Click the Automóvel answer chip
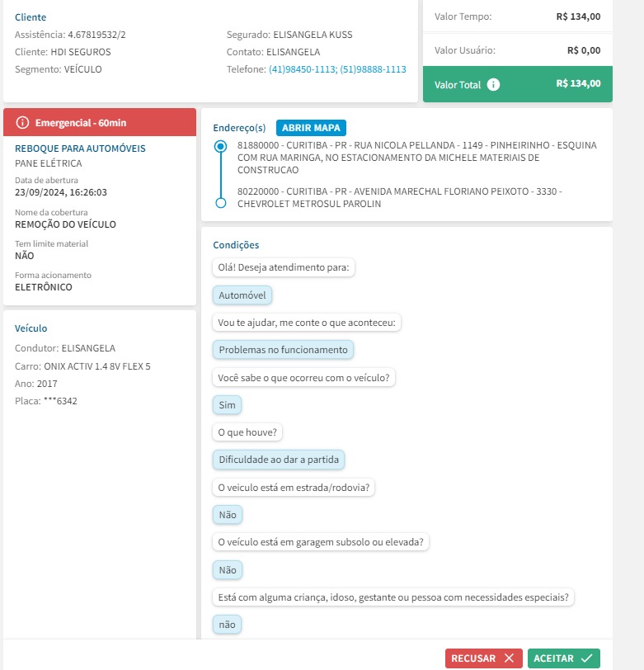The height and width of the screenshot is (670, 644). click(243, 295)
